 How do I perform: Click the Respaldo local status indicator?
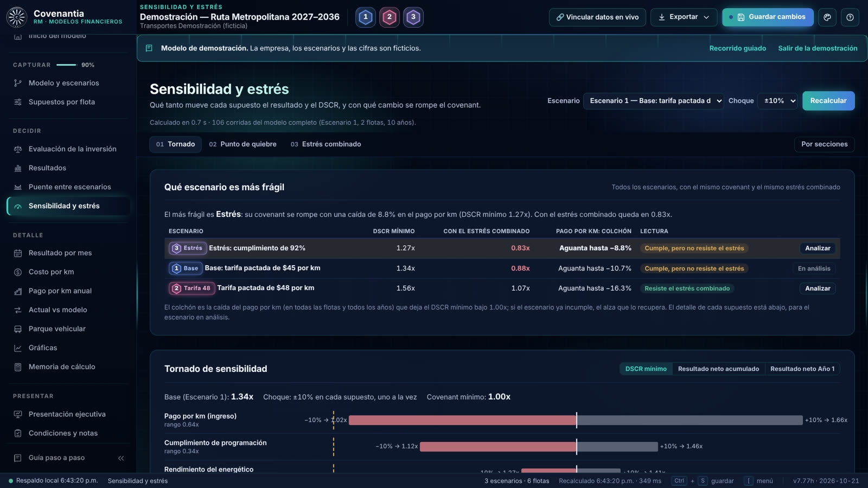53,481
